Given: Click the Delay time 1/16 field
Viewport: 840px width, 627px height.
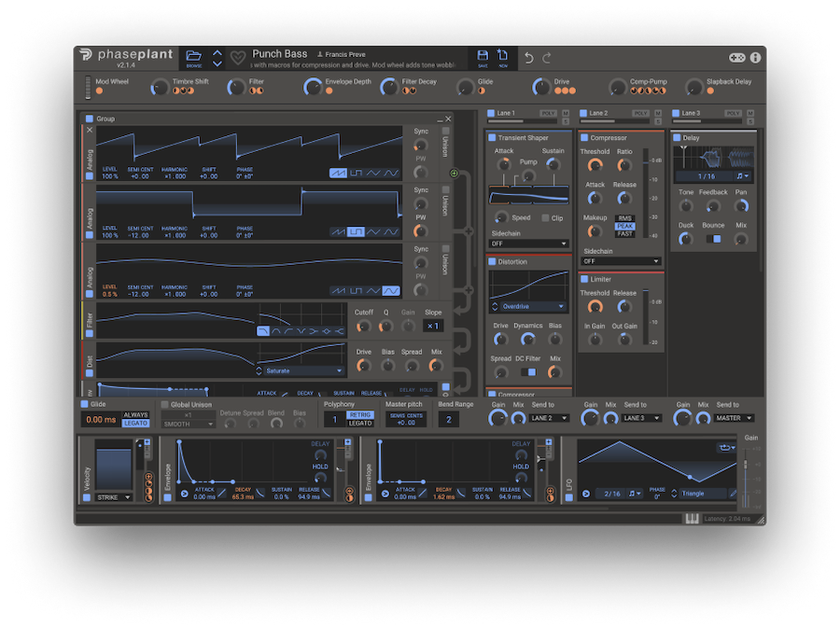Looking at the screenshot, I should pyautogui.click(x=707, y=176).
